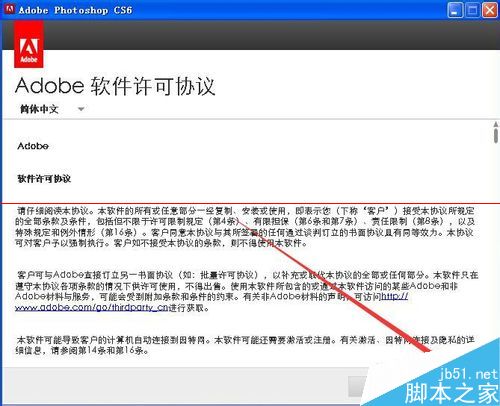Click the license text scrollbar thumb
Screen dimensions: 500x406
tap(496, 136)
